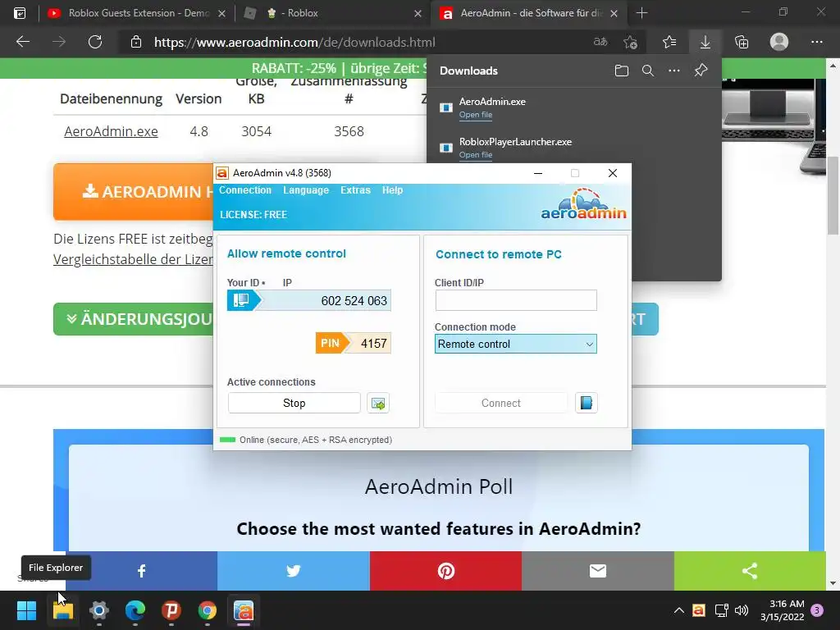The image size is (840, 630).
Task: Open File Explorer from the taskbar
Action: pos(62,610)
